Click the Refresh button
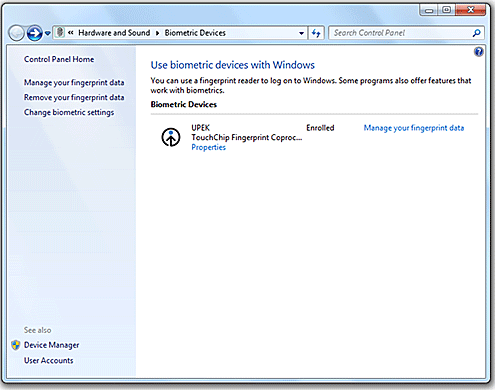 316,33
